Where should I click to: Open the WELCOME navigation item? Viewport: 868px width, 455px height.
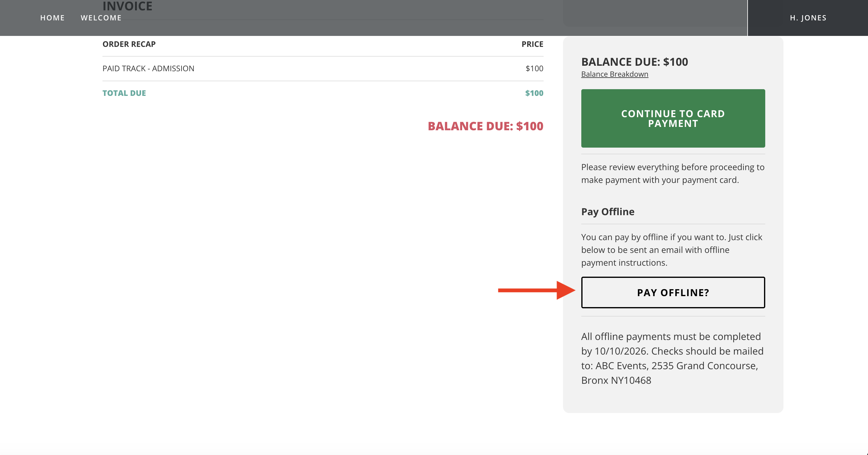click(101, 18)
